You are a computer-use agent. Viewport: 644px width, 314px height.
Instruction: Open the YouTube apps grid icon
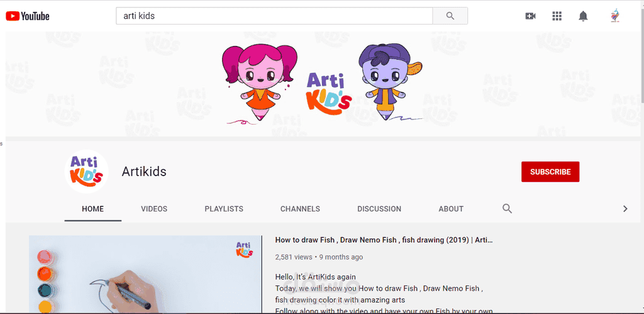[557, 16]
